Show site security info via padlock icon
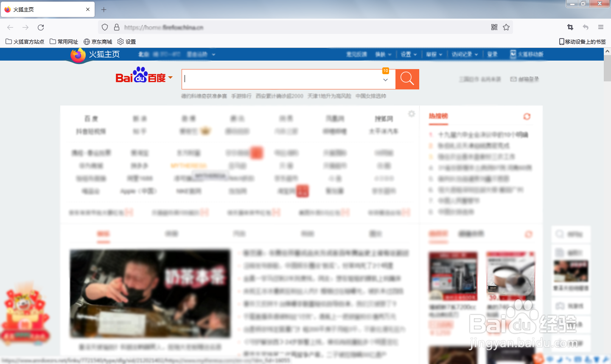The height and width of the screenshot is (364, 611). (117, 27)
